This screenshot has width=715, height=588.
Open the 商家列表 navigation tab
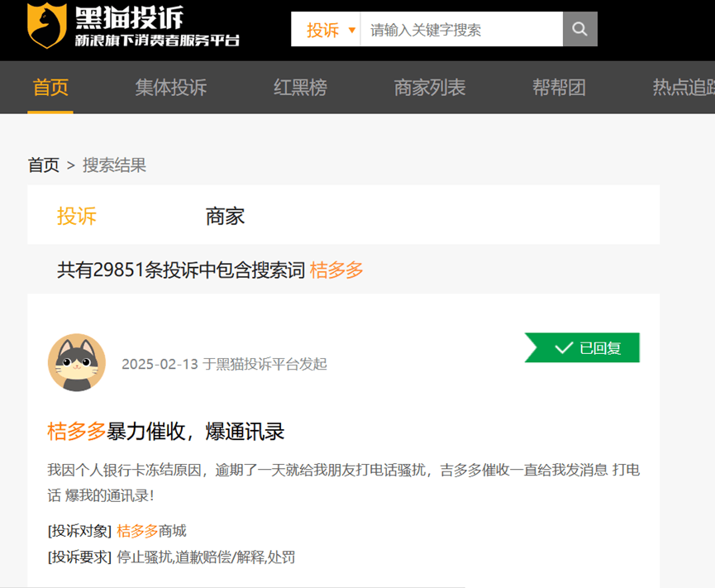pos(430,88)
